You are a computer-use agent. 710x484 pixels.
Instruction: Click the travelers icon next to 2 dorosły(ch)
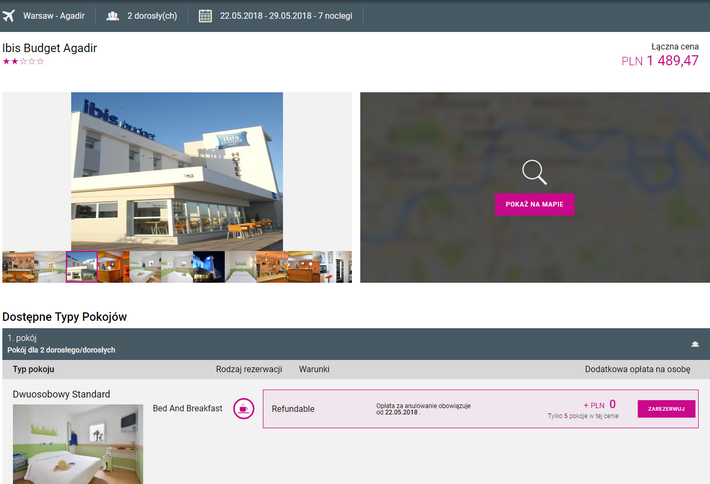click(x=112, y=16)
